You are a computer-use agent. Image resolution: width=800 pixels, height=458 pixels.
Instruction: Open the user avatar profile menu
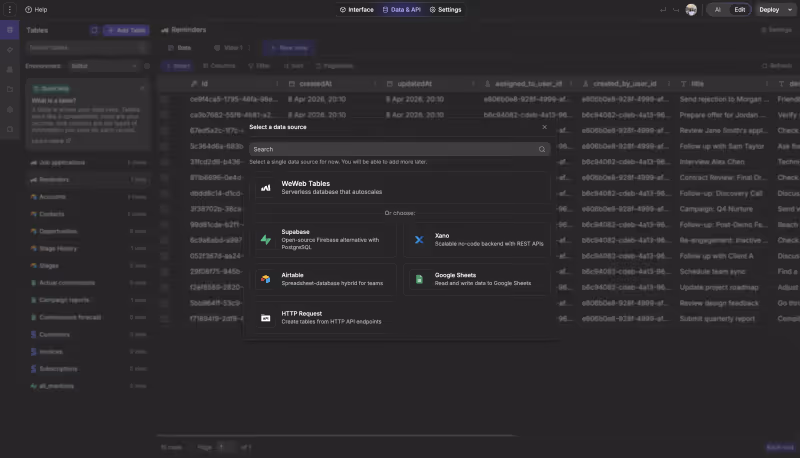pos(691,10)
